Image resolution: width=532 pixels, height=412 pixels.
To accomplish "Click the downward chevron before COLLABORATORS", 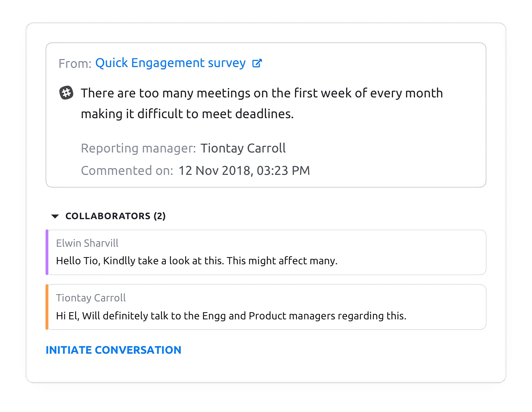I will point(55,216).
